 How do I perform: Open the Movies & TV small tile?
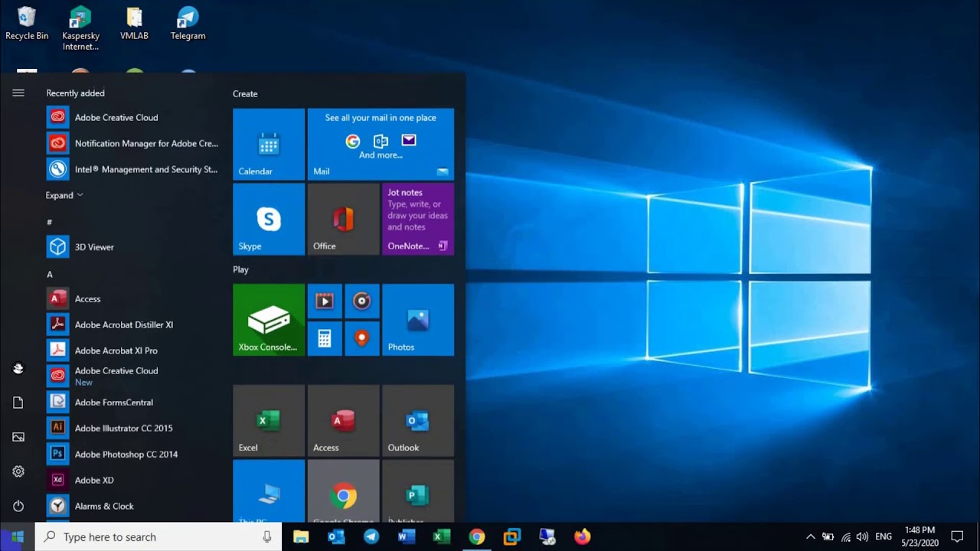coord(325,301)
